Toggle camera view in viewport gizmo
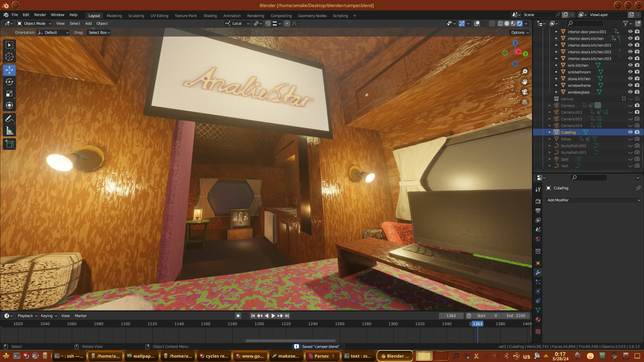Viewport: 644px width, 362px height. [525, 92]
